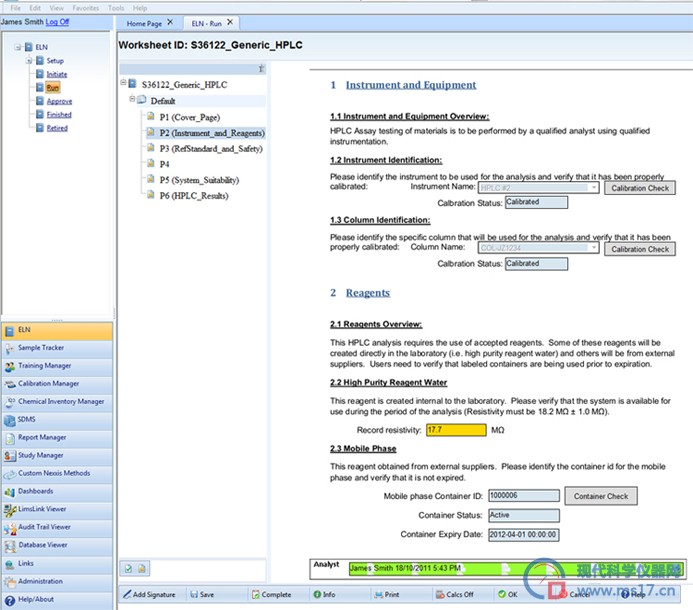This screenshot has height=610, width=693.
Task: Open Custom Nexxis Methods module
Action: pos(57,474)
